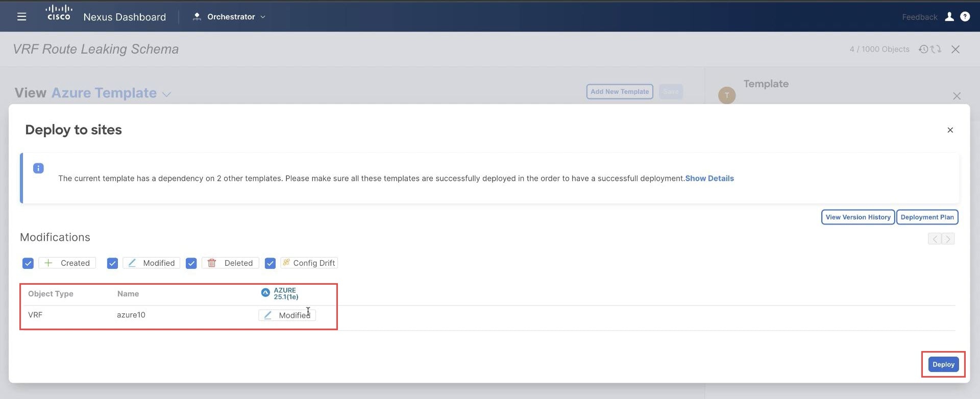980x399 pixels.
Task: Close the Template side panel
Action: click(957, 96)
